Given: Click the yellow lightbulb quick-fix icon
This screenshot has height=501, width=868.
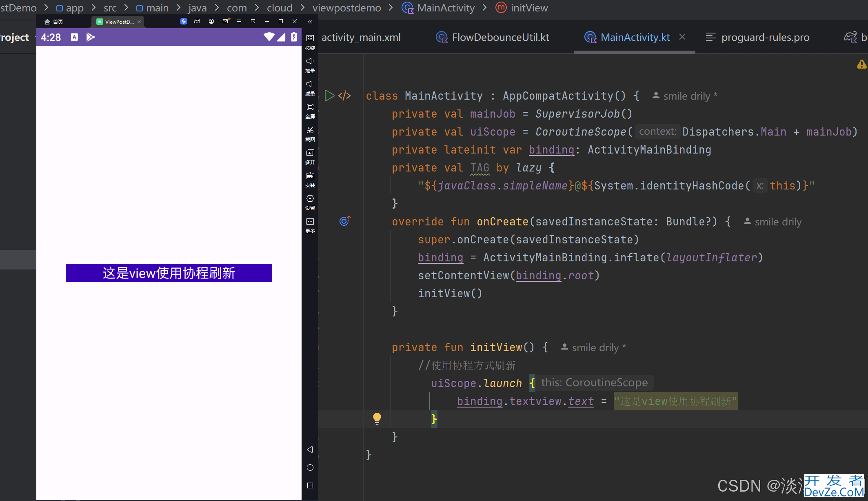Looking at the screenshot, I should 377,419.
